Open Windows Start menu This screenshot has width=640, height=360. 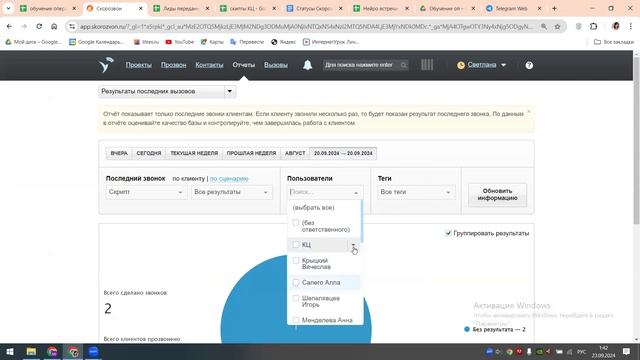click(10, 351)
